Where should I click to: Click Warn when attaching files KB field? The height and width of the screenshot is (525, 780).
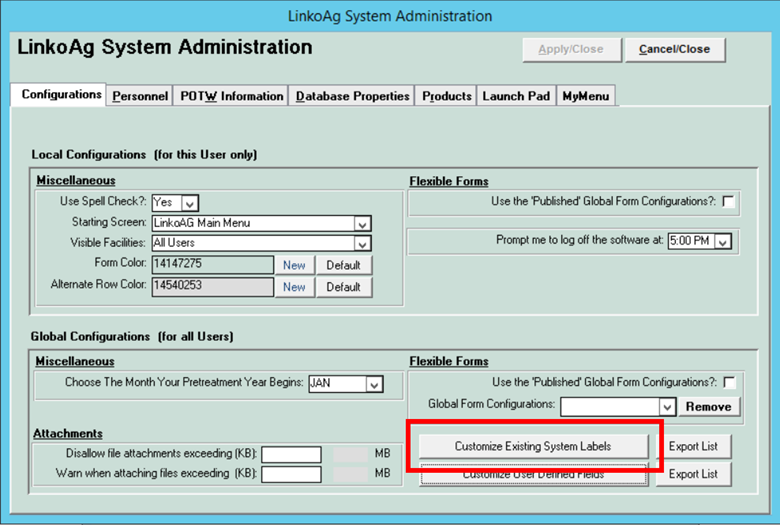(292, 474)
